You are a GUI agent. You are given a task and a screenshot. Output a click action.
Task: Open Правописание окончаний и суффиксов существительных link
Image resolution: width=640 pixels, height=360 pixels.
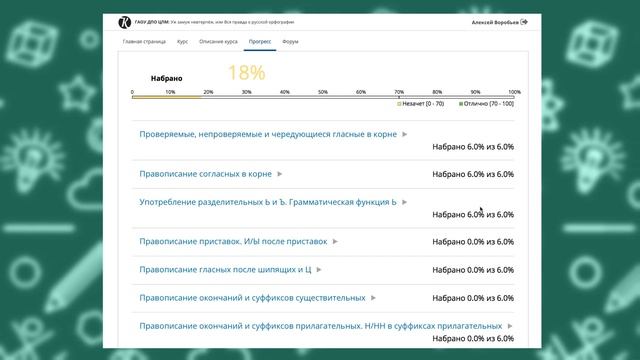[x=252, y=298]
